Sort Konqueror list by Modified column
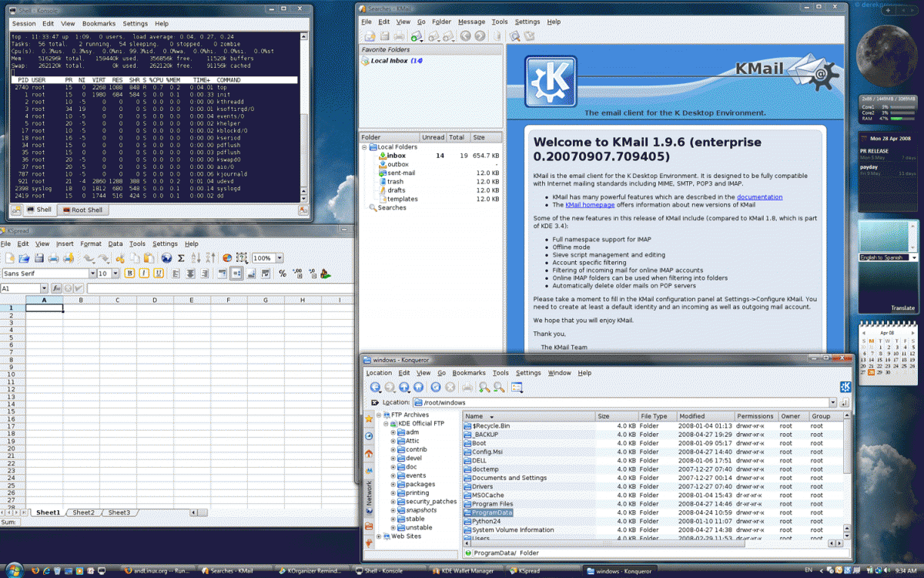Image resolution: width=924 pixels, height=578 pixels. [x=705, y=416]
